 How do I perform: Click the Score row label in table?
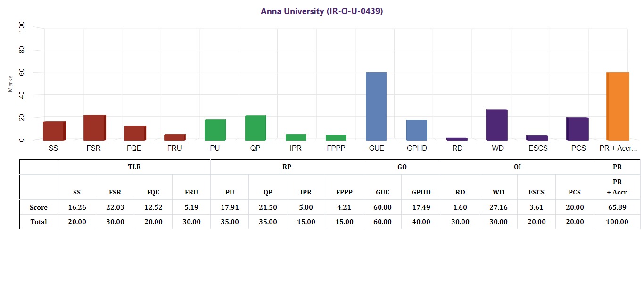point(39,207)
